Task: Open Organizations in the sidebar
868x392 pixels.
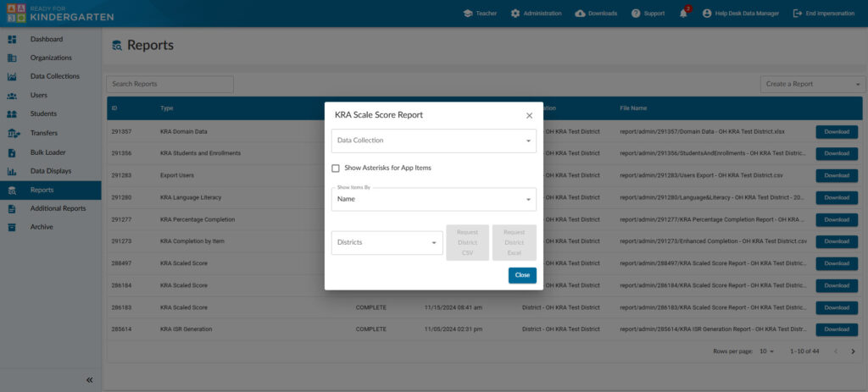Action: click(50, 58)
